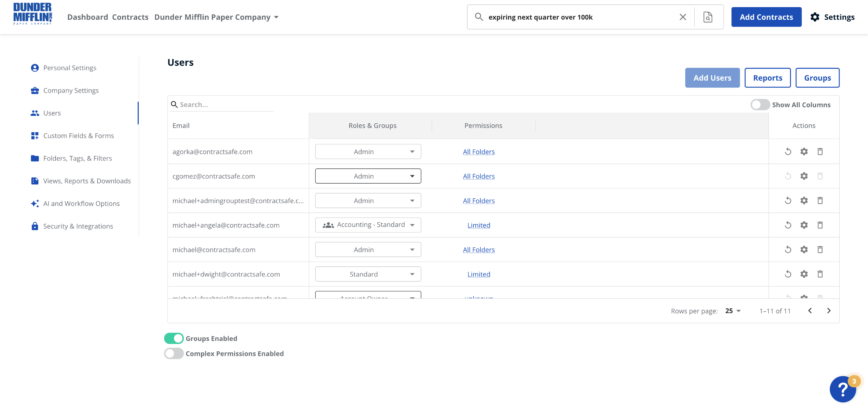Go to next page of users
Image resolution: width=868 pixels, height=407 pixels.
click(829, 311)
